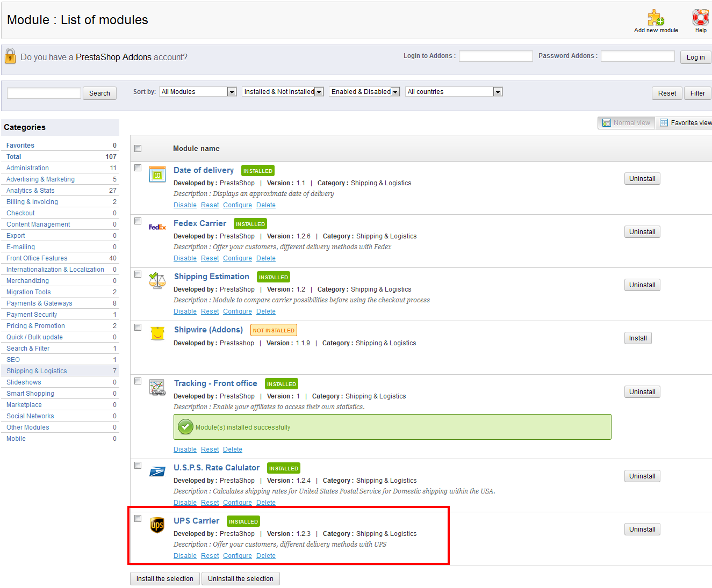Click Configure link under Fedex Carrier
The height and width of the screenshot is (588, 712).
(238, 258)
